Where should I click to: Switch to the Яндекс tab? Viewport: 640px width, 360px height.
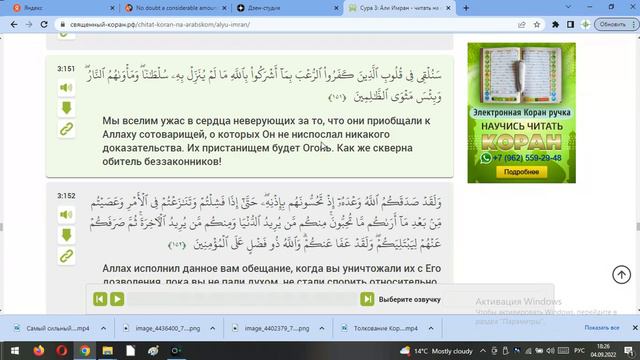point(61,8)
